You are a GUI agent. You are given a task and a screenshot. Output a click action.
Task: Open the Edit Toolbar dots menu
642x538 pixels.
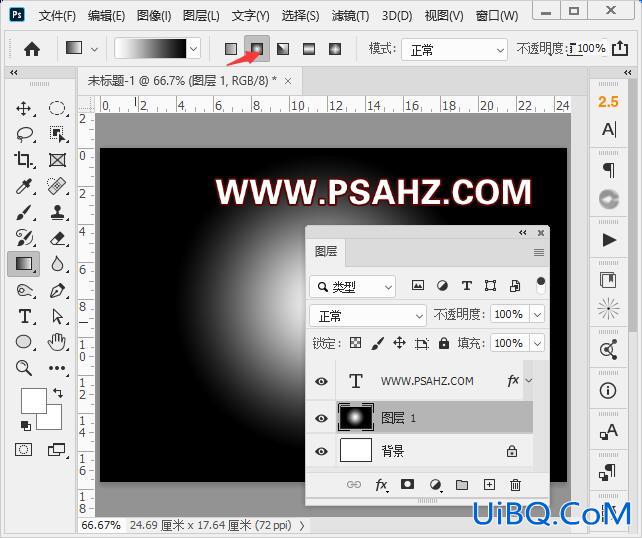57,368
